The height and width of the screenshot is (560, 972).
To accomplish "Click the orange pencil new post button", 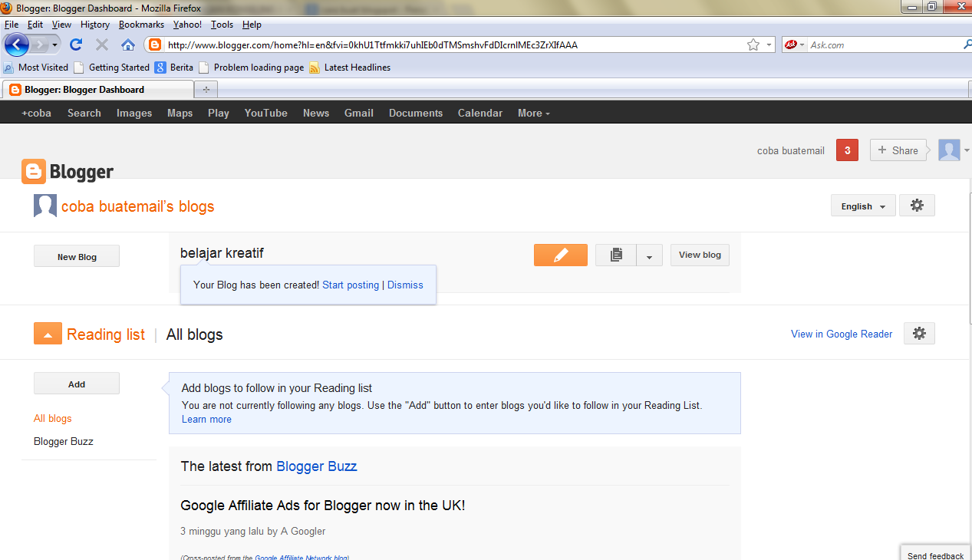I will click(x=561, y=255).
